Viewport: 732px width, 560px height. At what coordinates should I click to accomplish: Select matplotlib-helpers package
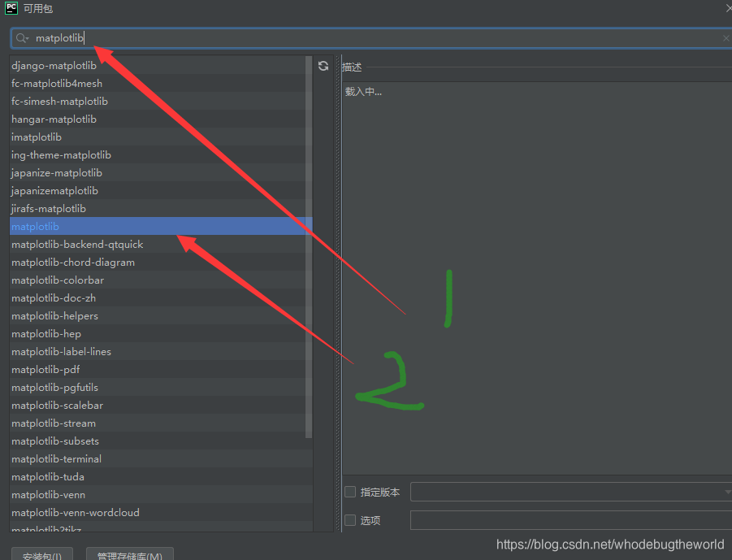tap(161, 315)
